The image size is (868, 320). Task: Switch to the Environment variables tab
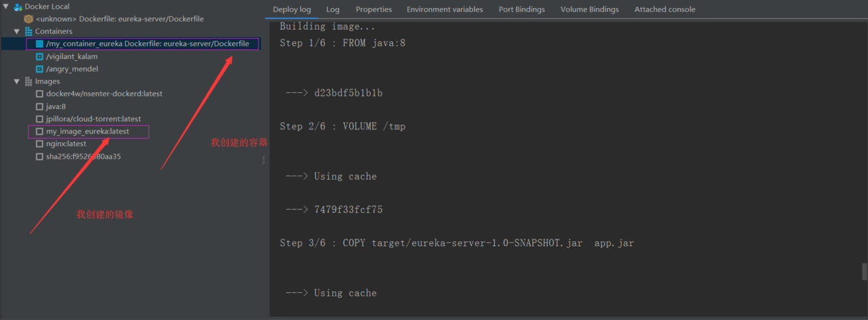445,9
